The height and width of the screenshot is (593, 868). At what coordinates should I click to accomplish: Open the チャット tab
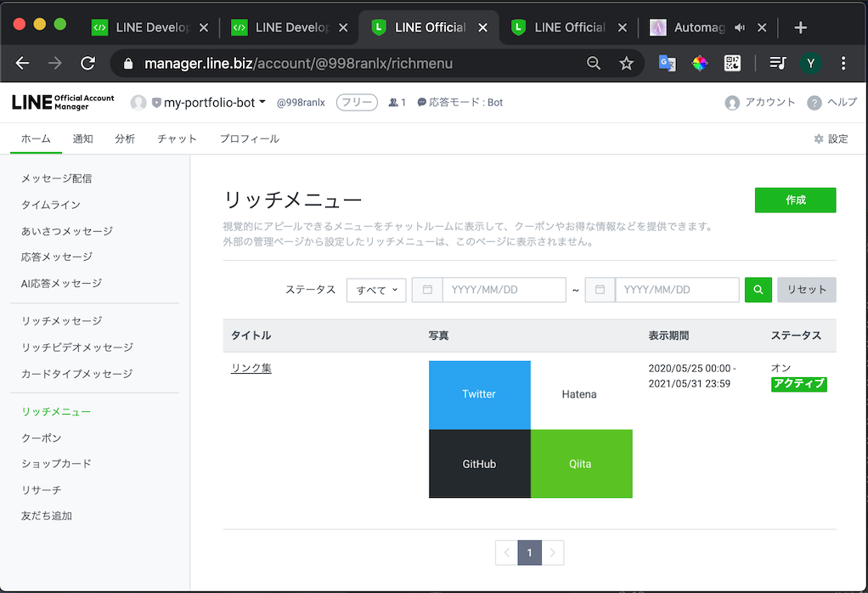tap(178, 139)
